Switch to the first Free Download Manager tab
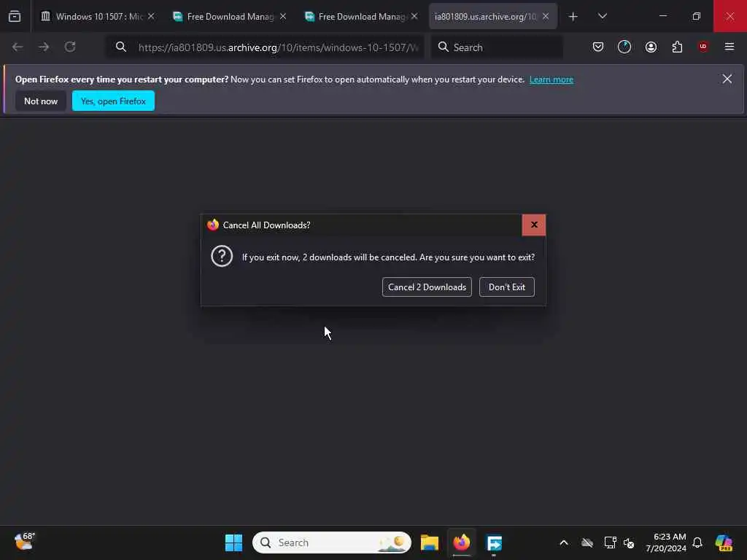This screenshot has height=560, width=747. [x=231, y=16]
